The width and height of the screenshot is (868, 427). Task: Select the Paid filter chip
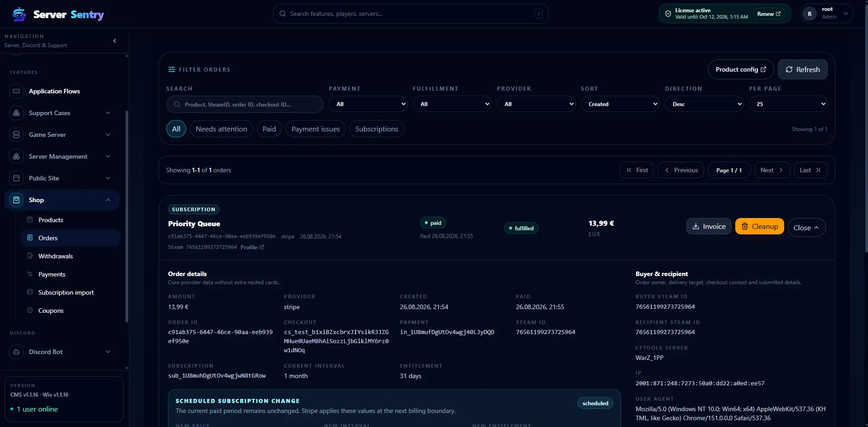point(269,129)
